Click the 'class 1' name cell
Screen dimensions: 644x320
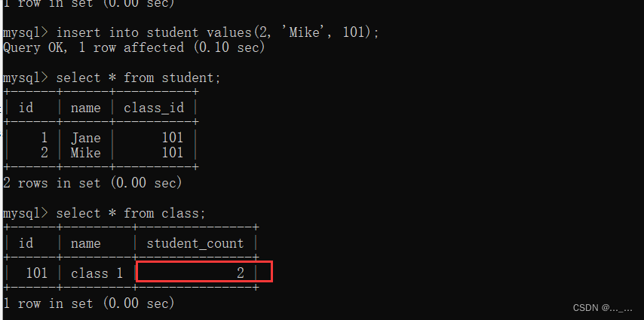pos(97,273)
